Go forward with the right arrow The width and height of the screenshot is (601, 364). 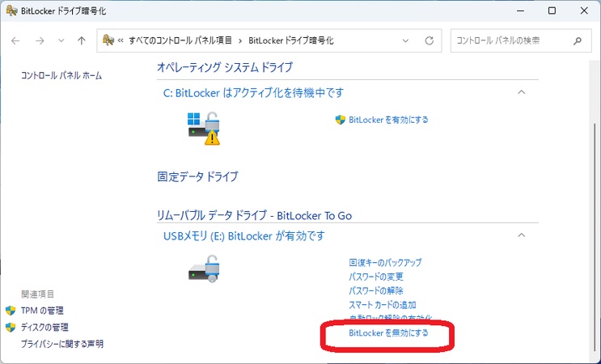40,40
